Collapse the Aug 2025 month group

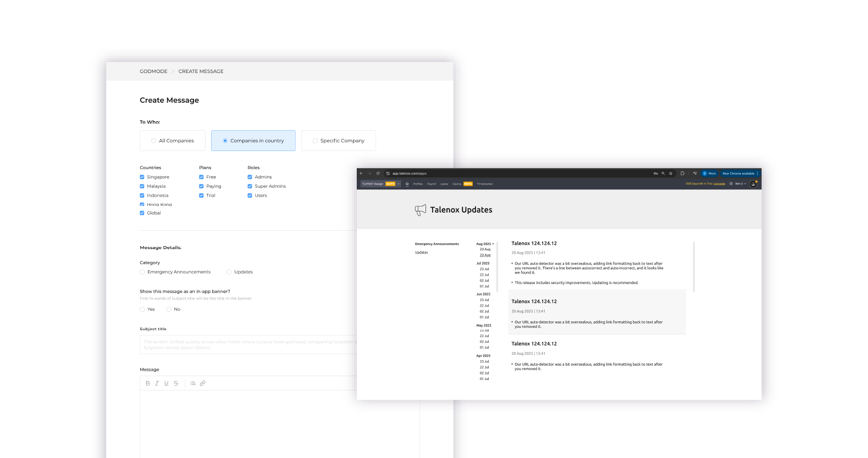485,244
